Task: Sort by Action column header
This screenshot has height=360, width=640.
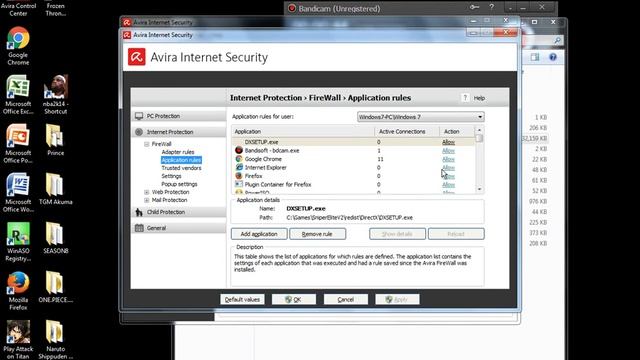Action: [x=457, y=131]
